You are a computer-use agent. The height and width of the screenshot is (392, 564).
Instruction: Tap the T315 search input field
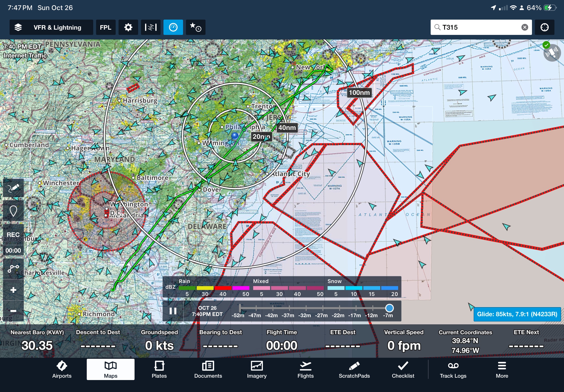pyautogui.click(x=479, y=27)
